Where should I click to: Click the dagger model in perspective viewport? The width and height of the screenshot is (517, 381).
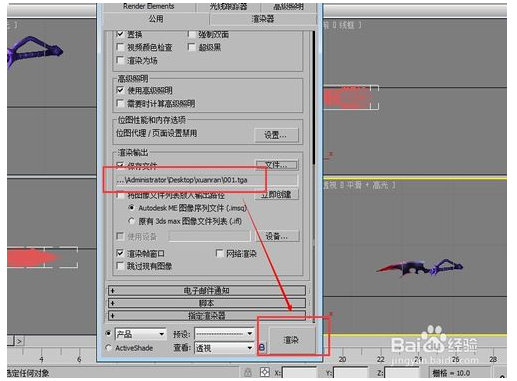click(420, 267)
